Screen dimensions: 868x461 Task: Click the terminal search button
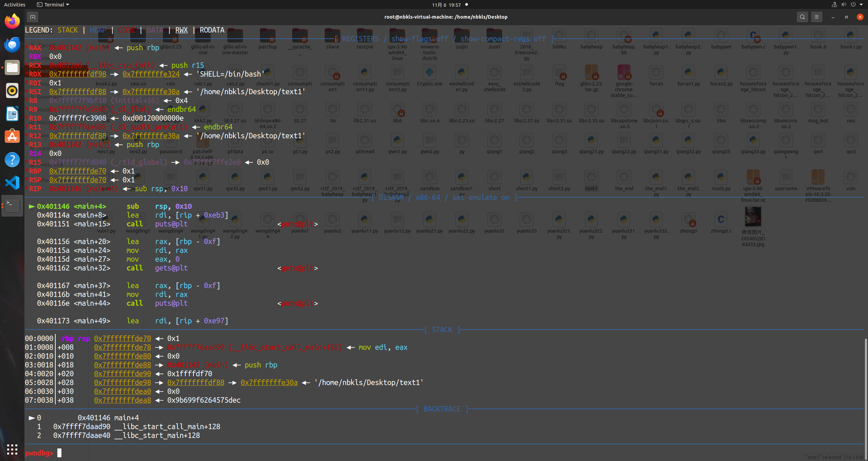(802, 17)
